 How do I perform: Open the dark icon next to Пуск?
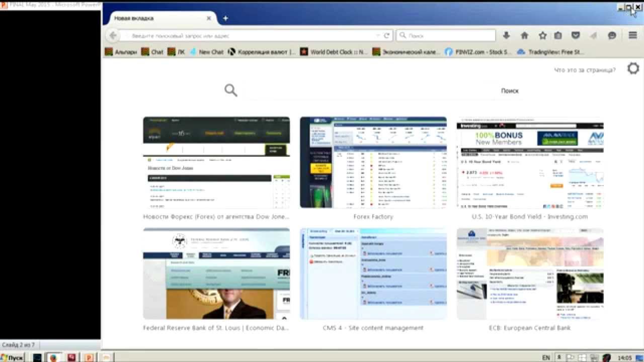coord(37,357)
